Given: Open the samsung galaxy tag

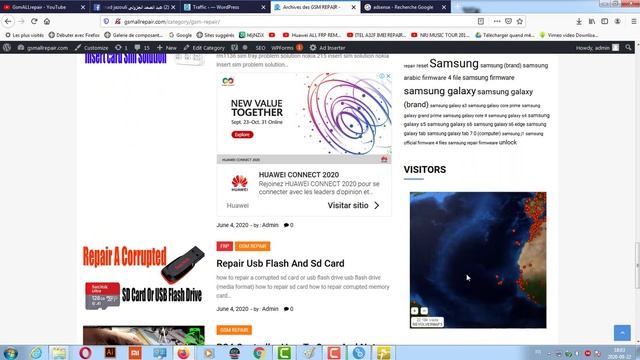Looking at the screenshot, I should (x=440, y=91).
